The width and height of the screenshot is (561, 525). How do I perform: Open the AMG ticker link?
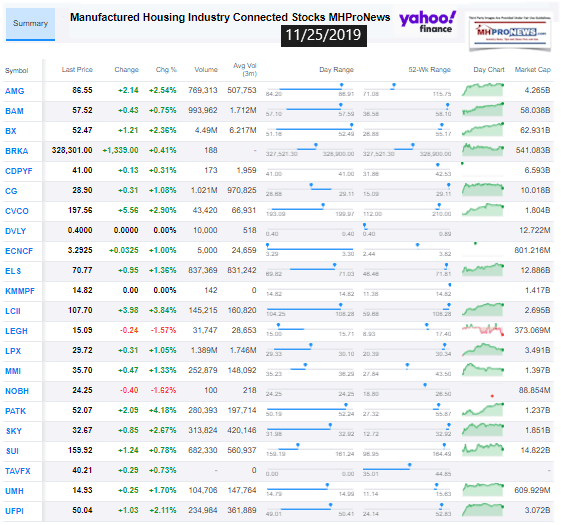[x=15, y=91]
